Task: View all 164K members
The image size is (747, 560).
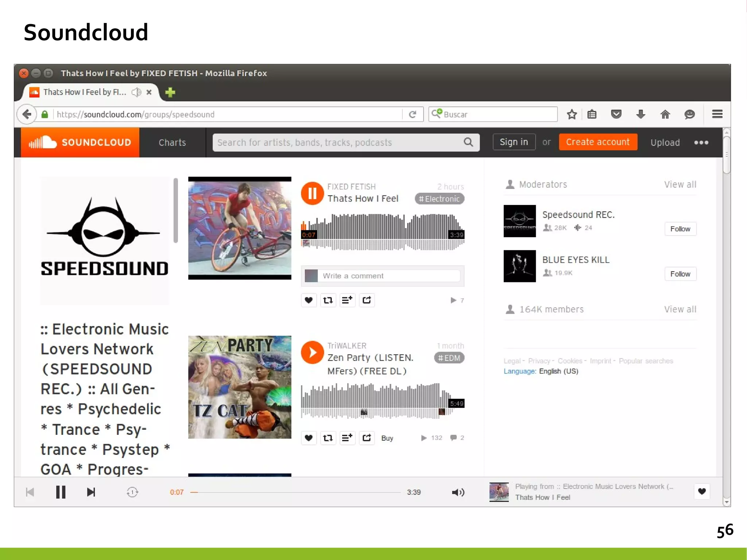Action: (x=680, y=309)
